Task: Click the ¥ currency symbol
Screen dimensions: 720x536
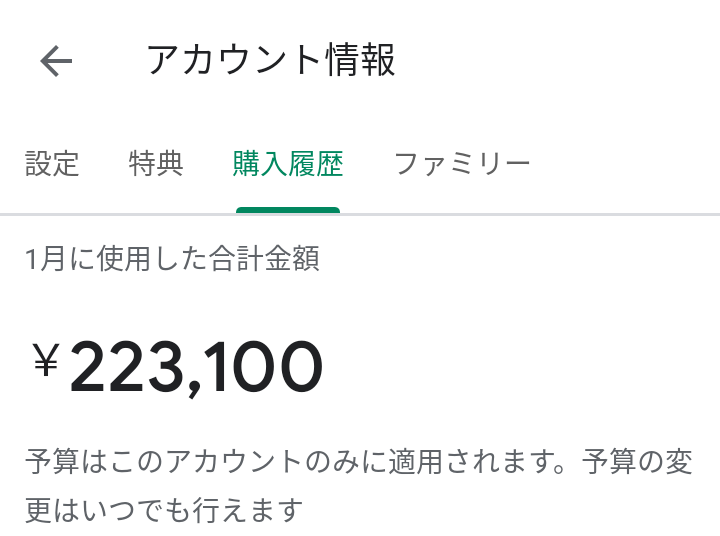Action: pos(46,361)
